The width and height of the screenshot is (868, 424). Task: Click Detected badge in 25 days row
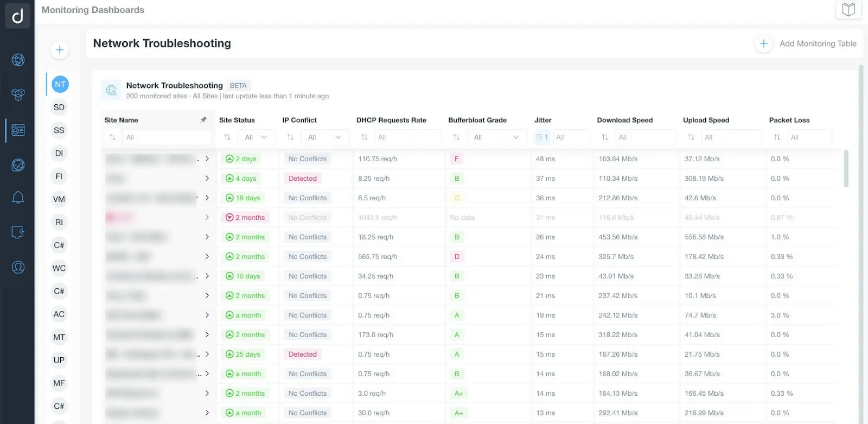[302, 355]
